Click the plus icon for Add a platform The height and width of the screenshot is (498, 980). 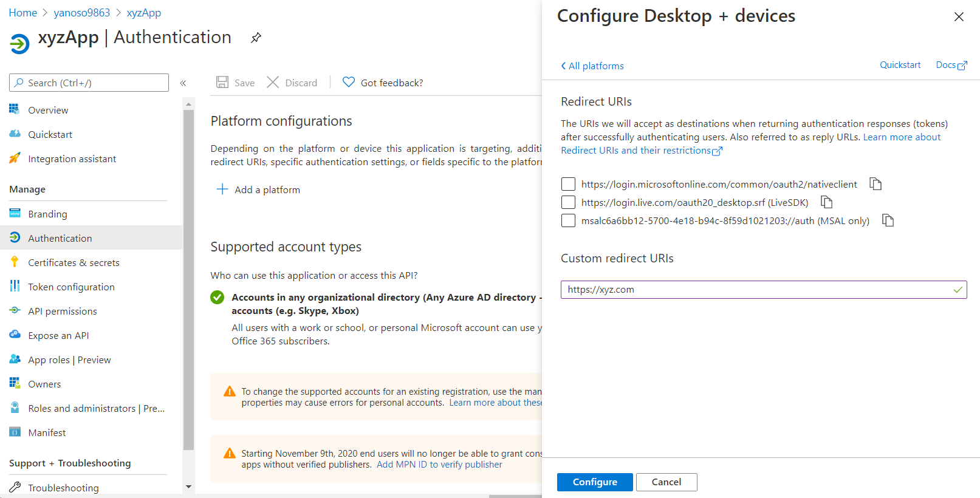(x=222, y=189)
